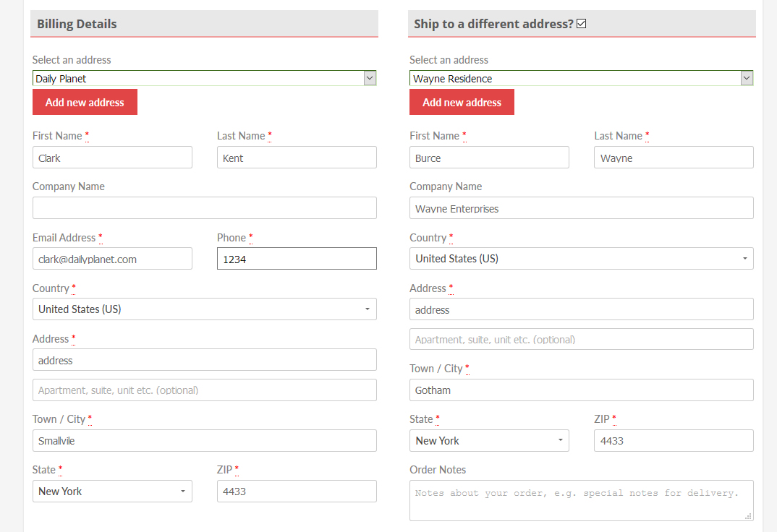Viewport: 777px width, 532px height.
Task: Click the shipping First Name field containing Burce
Action: pyautogui.click(x=489, y=158)
